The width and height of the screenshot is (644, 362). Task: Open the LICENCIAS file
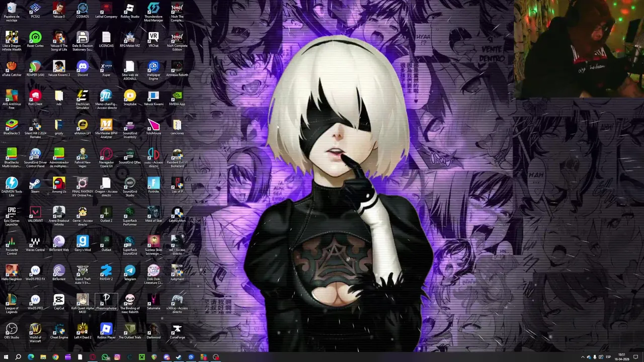click(x=106, y=40)
